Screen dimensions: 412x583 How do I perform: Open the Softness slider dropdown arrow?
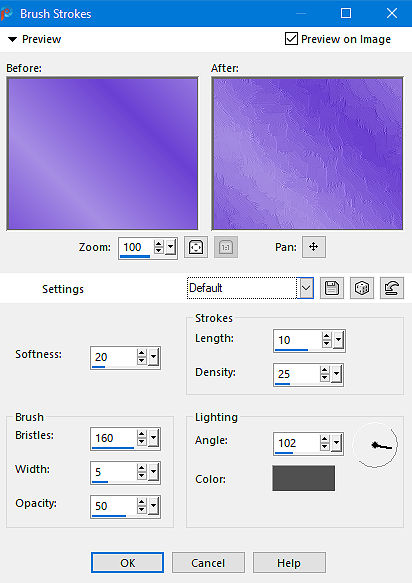154,358
